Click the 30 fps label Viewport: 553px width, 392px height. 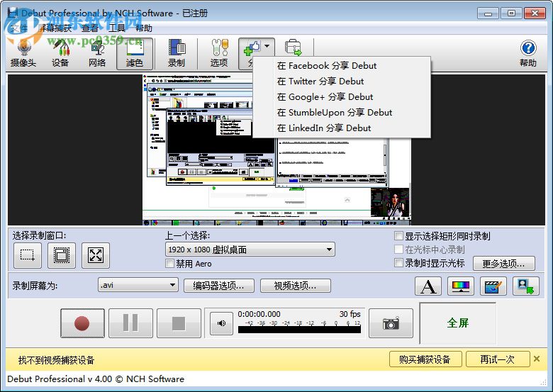pyautogui.click(x=350, y=314)
